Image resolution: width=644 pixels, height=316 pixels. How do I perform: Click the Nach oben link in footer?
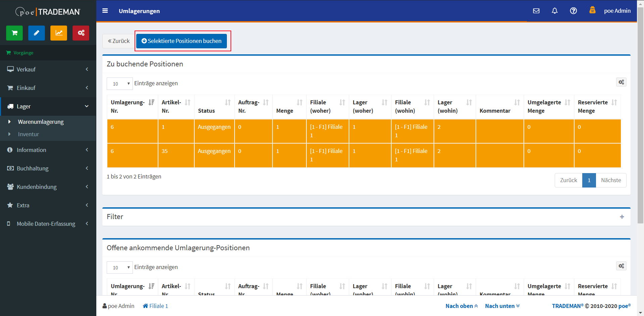click(461, 306)
